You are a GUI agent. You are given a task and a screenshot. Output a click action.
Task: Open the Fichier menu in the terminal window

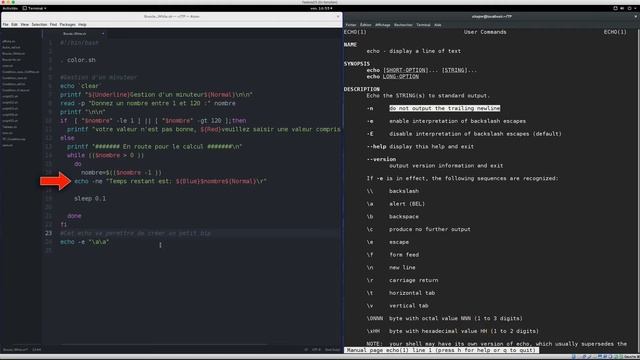[351, 25]
